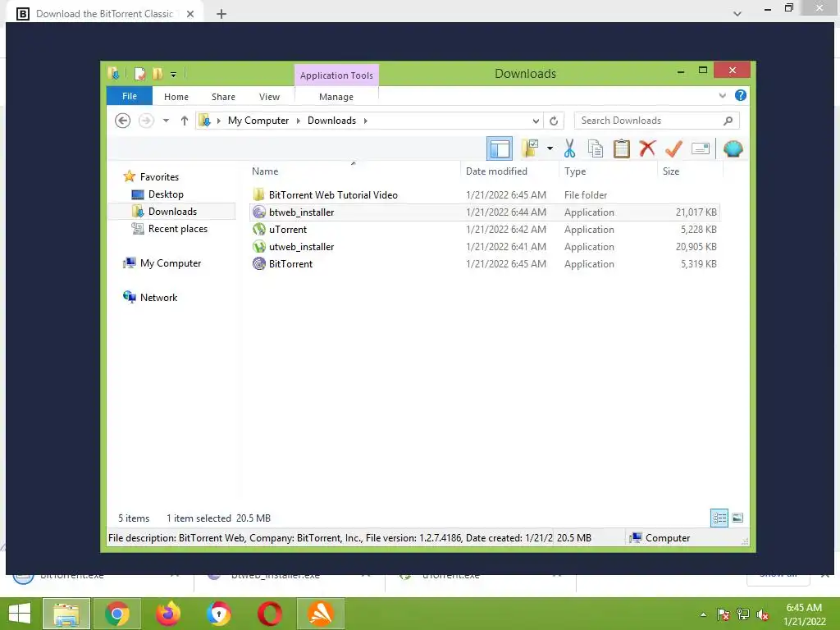The image size is (840, 630).
Task: Click the Downloads folder icon in title bar
Action: (x=113, y=73)
